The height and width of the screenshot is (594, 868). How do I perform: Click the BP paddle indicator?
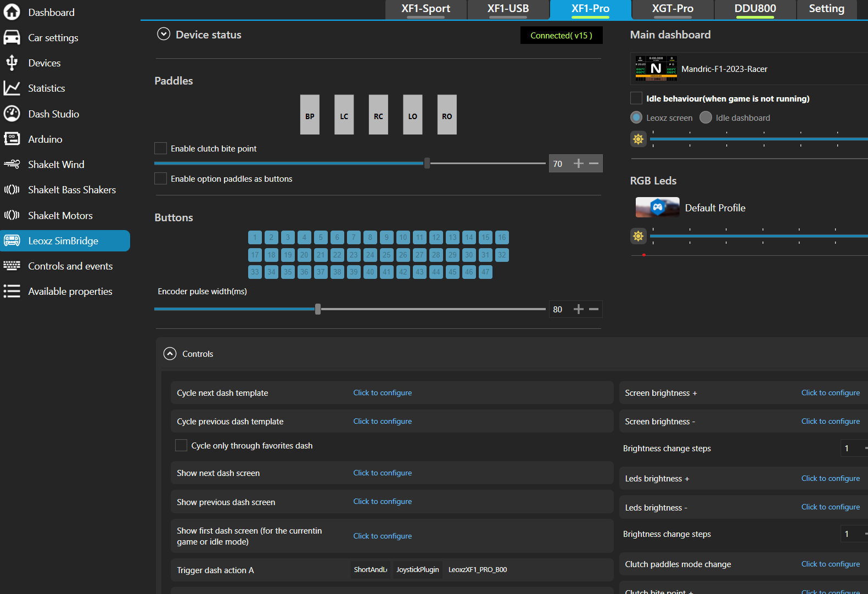(x=310, y=115)
